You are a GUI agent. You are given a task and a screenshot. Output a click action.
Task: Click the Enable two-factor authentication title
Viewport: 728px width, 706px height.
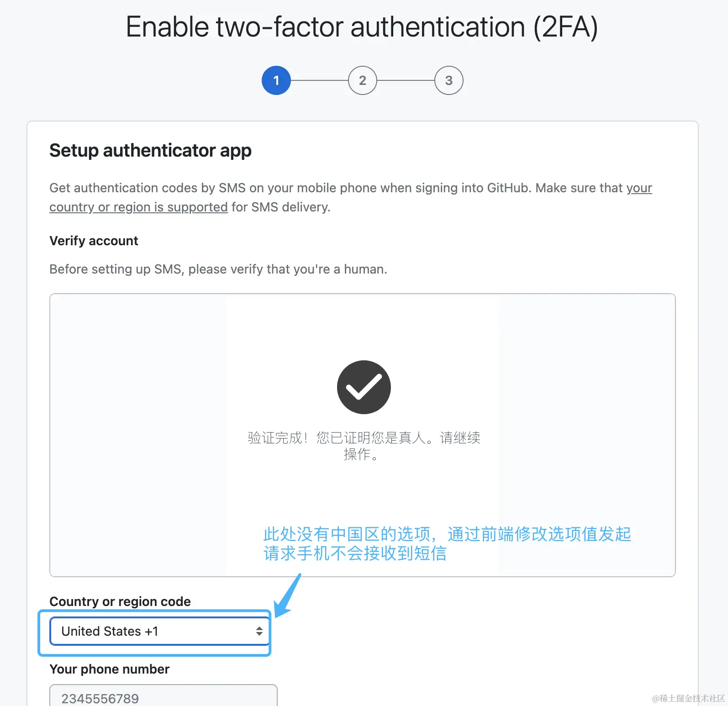(362, 27)
